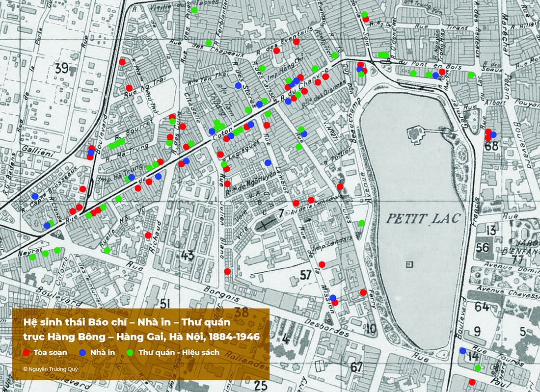The width and height of the screenshot is (540, 392).
Task: Select the blue marker beside block 68
Action: tap(493, 134)
